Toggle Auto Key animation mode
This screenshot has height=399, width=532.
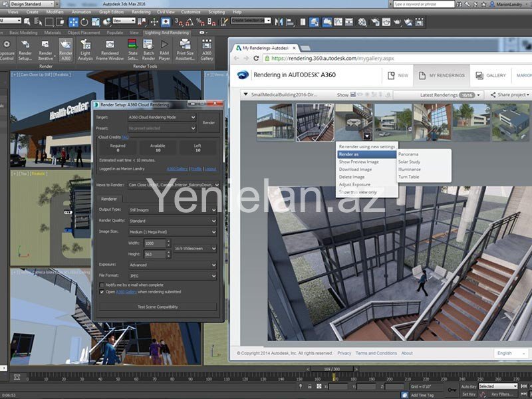468,386
